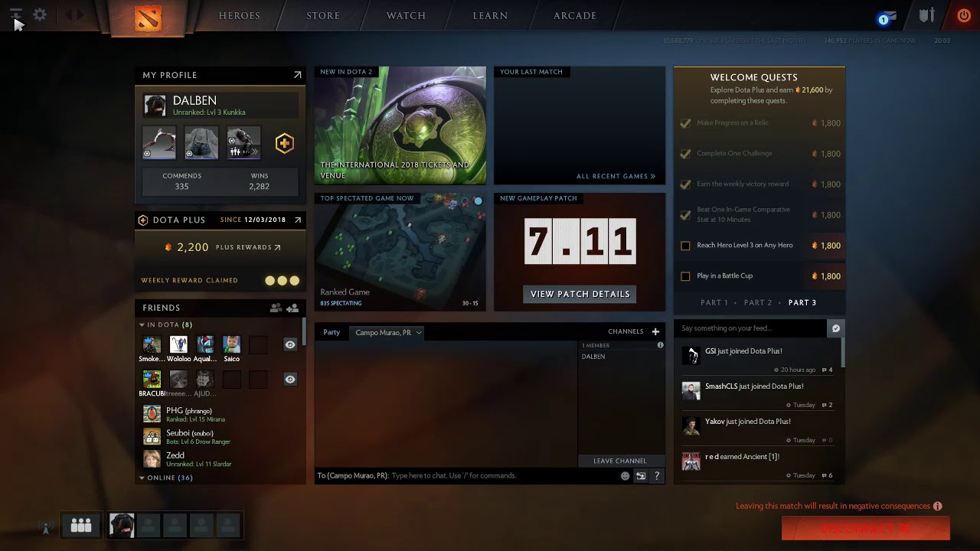Open the Arcade tab

point(575,15)
